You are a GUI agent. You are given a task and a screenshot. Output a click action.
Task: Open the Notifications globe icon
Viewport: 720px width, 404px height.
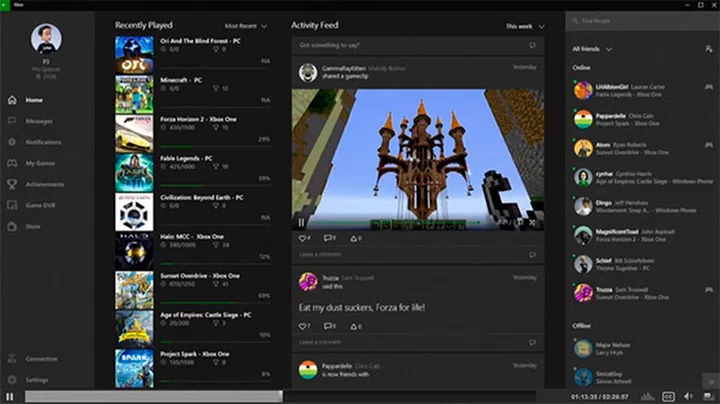(12, 142)
